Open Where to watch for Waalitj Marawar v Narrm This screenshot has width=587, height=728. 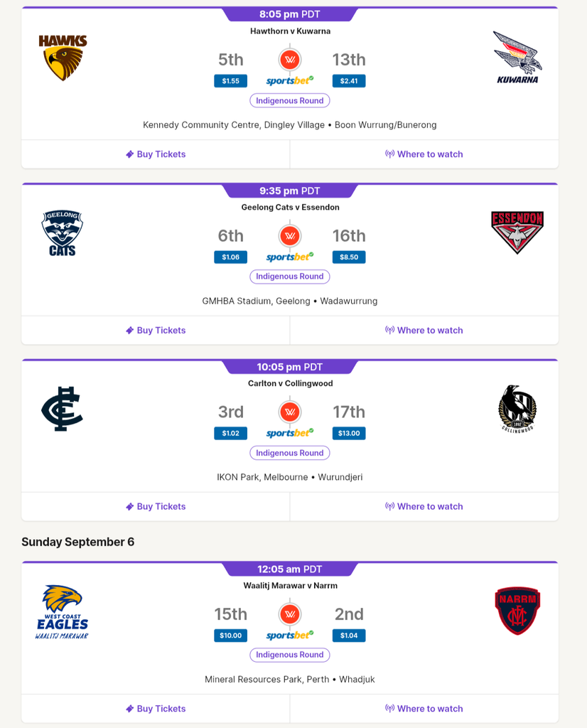click(x=424, y=709)
